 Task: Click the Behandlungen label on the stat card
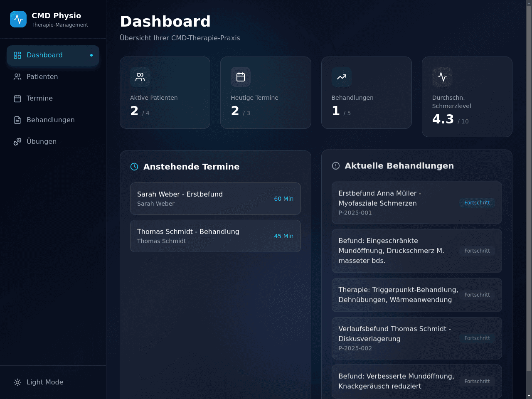coord(352,98)
